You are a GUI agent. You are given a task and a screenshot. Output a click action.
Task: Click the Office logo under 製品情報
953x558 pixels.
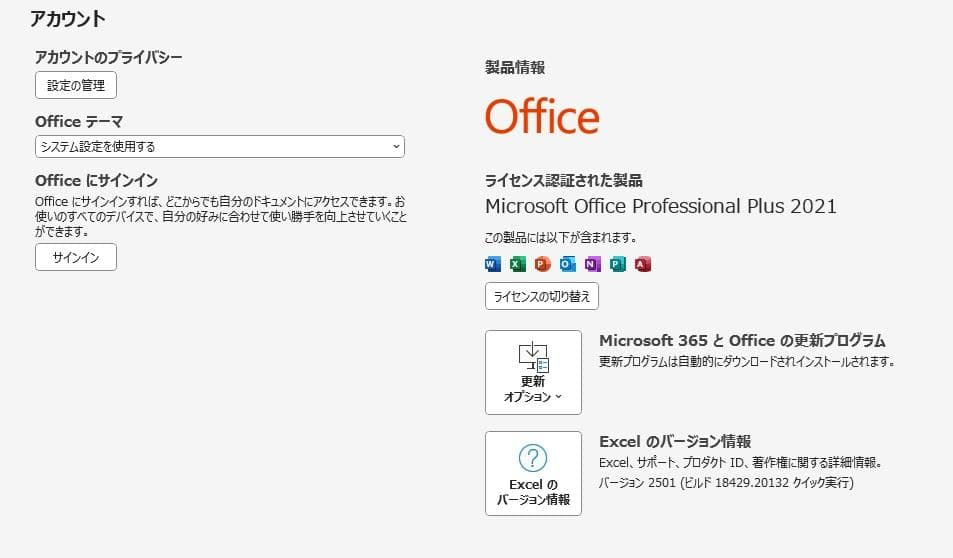(542, 117)
